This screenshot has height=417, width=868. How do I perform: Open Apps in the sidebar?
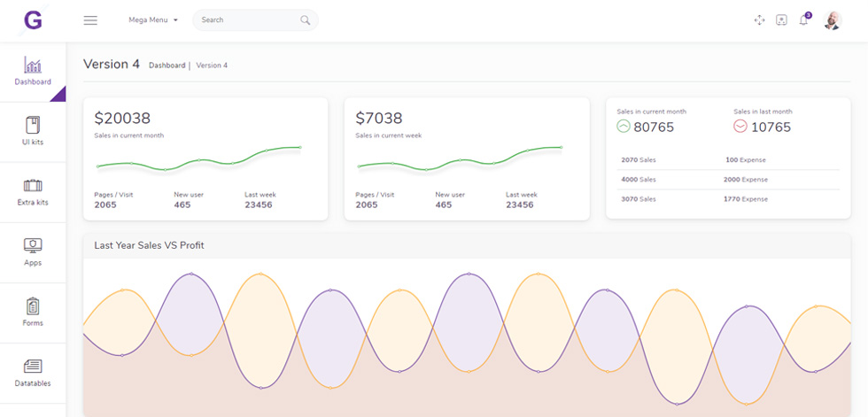coord(33,252)
